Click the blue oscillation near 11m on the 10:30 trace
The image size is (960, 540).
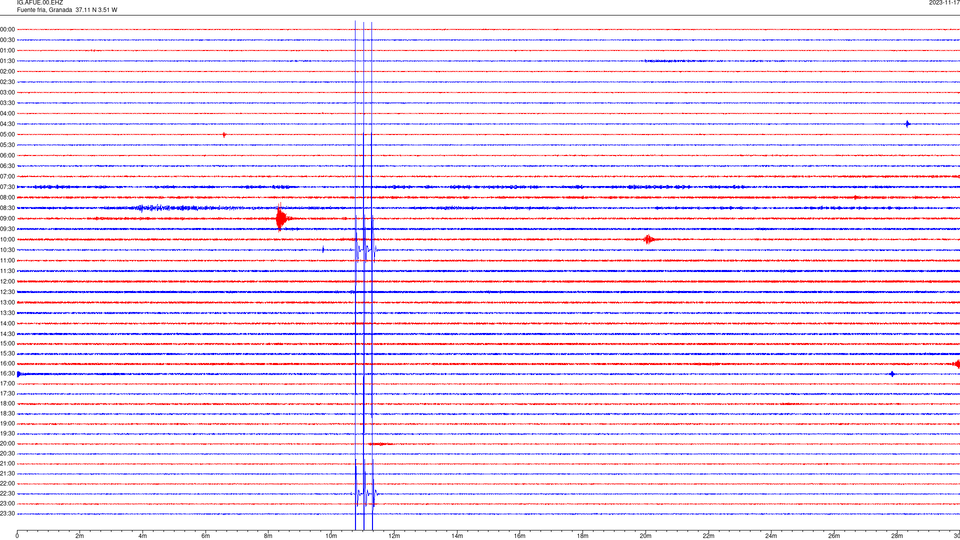(x=366, y=250)
